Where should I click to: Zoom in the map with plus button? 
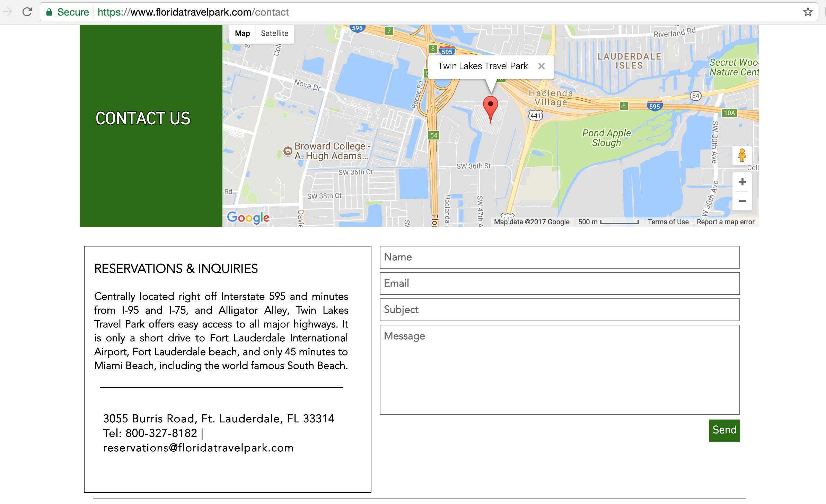pos(742,182)
